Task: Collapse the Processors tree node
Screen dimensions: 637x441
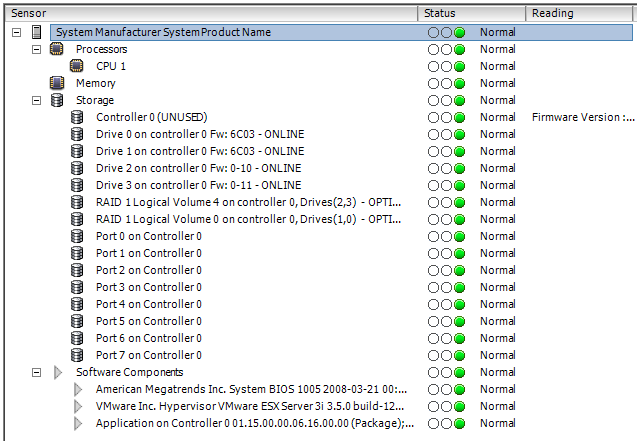Action: coord(37,50)
